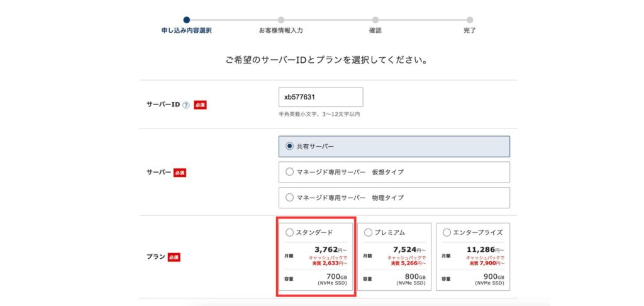Image resolution: width=644 pixels, height=306 pixels.
Task: Choose the エンタープライズ plan radio button
Action: click(x=447, y=232)
